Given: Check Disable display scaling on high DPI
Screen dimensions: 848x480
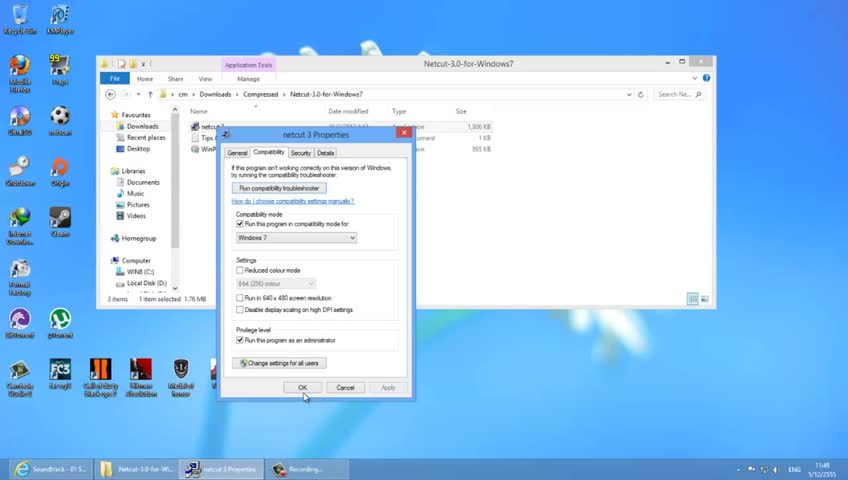Looking at the screenshot, I should click(x=240, y=310).
